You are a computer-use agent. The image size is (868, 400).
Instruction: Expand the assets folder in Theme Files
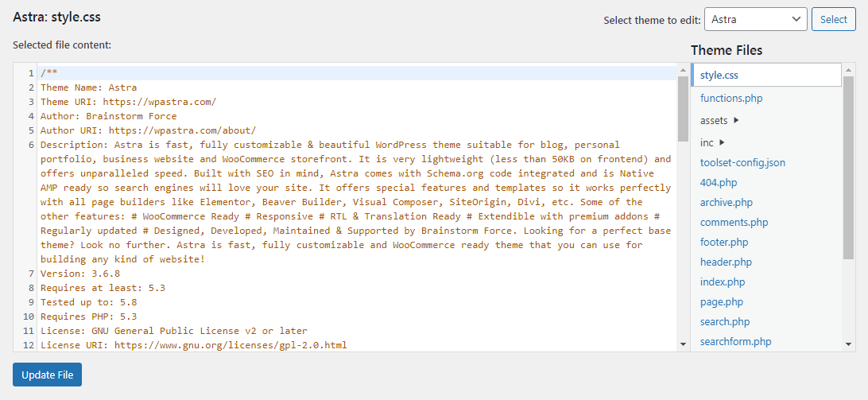coord(719,120)
